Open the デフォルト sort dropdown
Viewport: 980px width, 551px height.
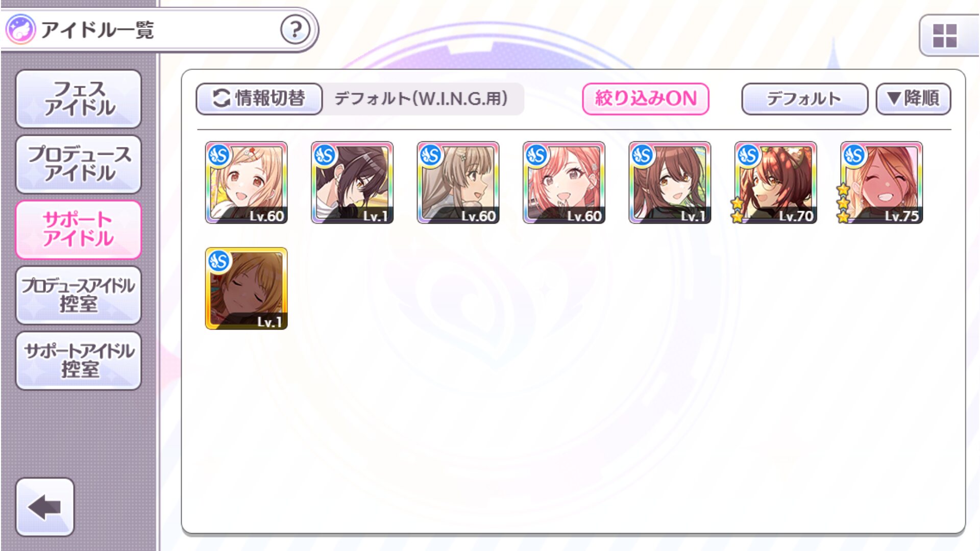coord(804,98)
